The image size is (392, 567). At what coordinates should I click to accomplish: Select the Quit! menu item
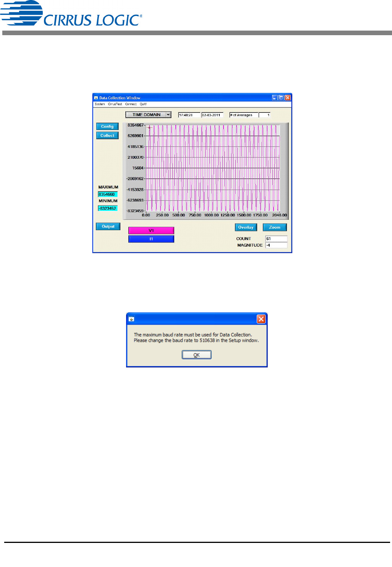143,104
